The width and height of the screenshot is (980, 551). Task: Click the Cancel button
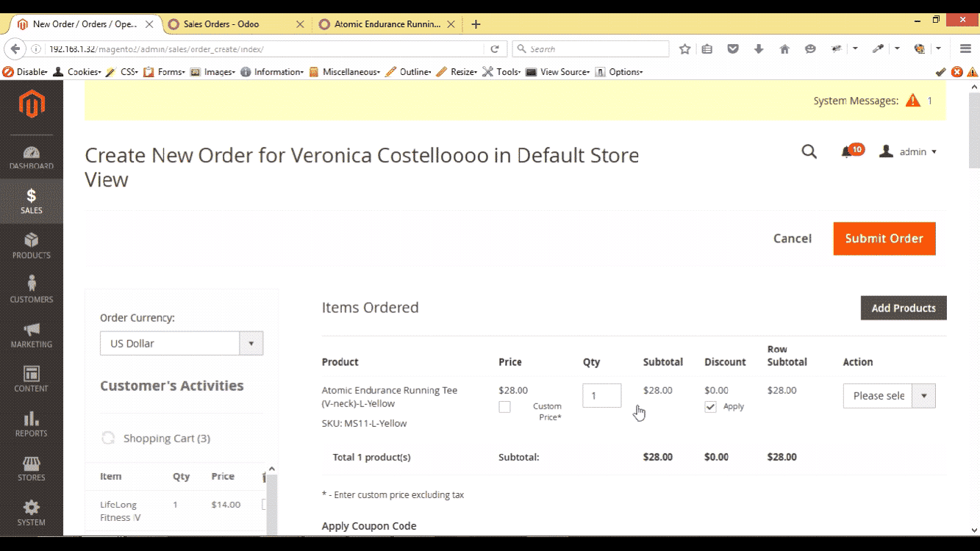(x=793, y=239)
